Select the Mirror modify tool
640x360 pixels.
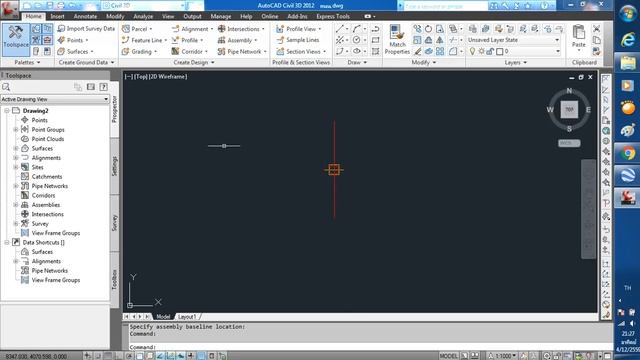tap(440, 40)
